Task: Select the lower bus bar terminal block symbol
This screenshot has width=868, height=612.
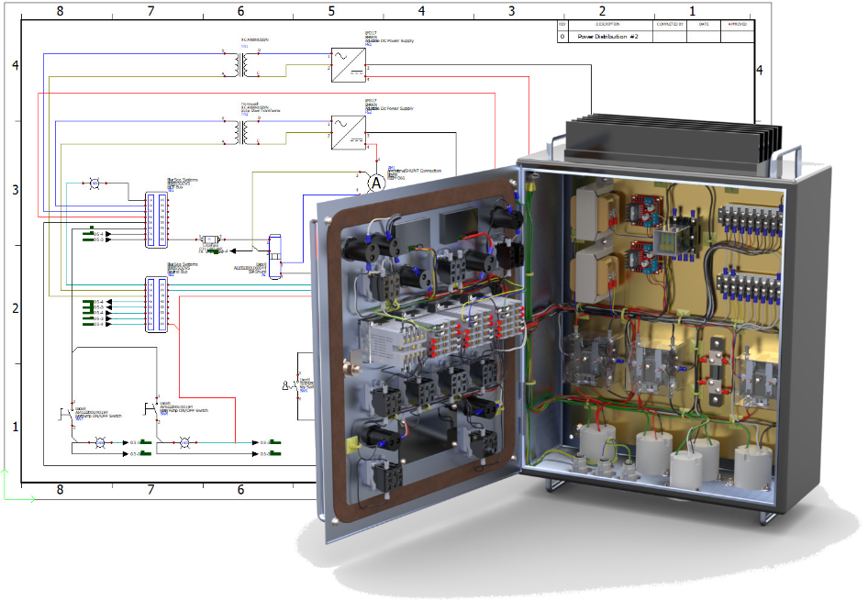Action: tap(157, 305)
